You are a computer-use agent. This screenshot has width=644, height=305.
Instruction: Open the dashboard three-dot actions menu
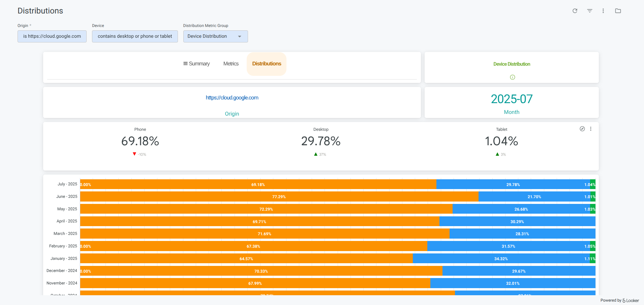tap(603, 11)
